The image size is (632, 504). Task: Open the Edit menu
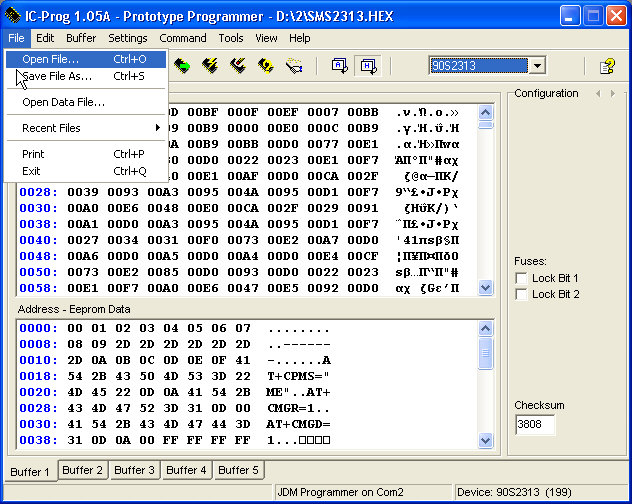[x=45, y=38]
